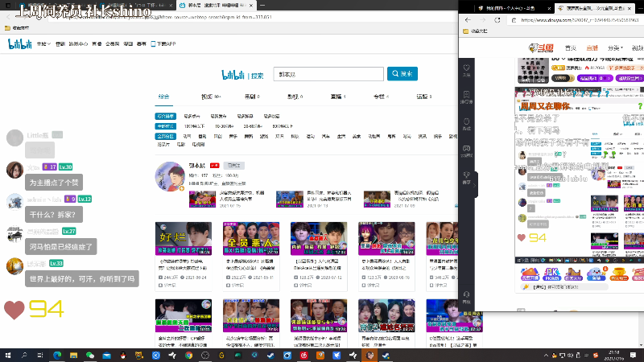The height and width of the screenshot is (362, 644).
Task: Switch to the 综合 results tab
Action: pos(163,97)
